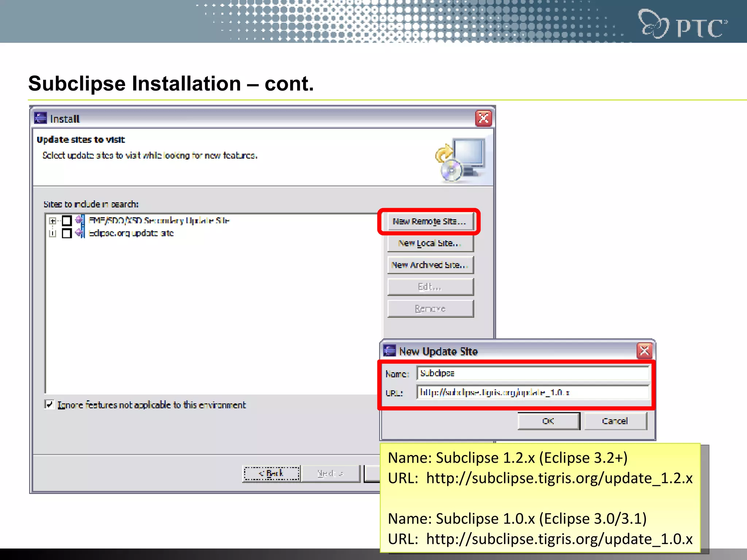Click the Name field containing Subclipse
Viewport: 747px width, 560px height.
(533, 373)
